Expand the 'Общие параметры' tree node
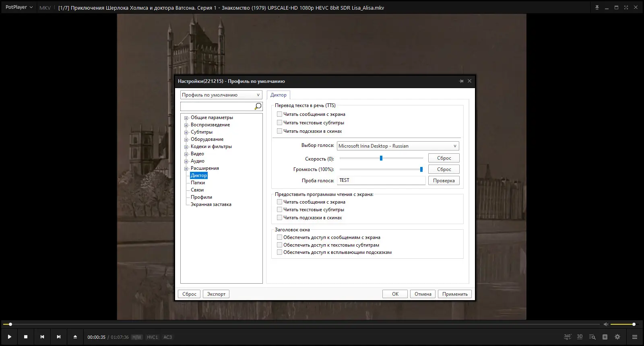 point(186,118)
